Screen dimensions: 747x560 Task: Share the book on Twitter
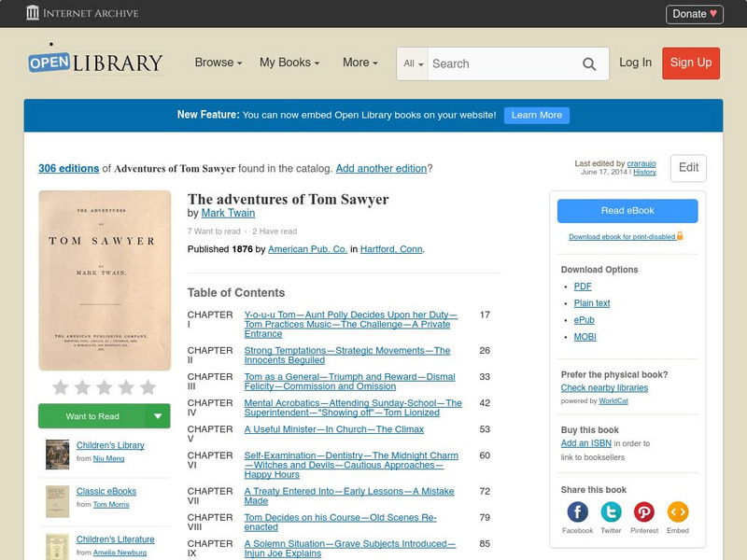[x=611, y=511]
